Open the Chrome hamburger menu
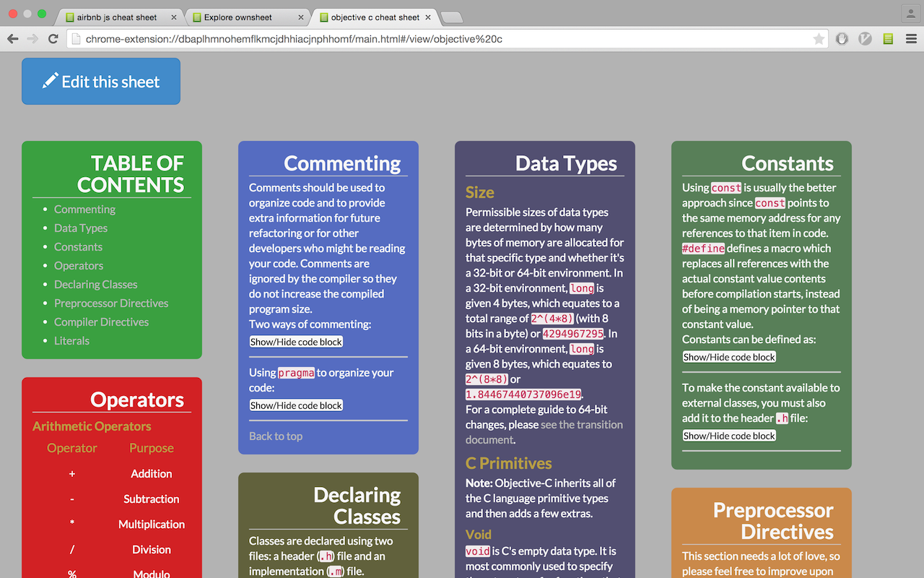924x578 pixels. pos(911,39)
